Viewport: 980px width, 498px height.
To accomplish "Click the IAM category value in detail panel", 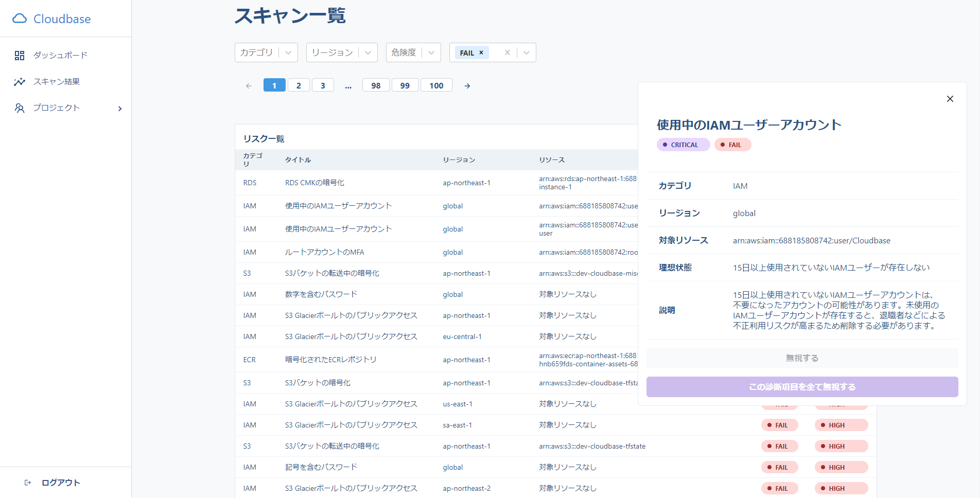I will pos(740,186).
